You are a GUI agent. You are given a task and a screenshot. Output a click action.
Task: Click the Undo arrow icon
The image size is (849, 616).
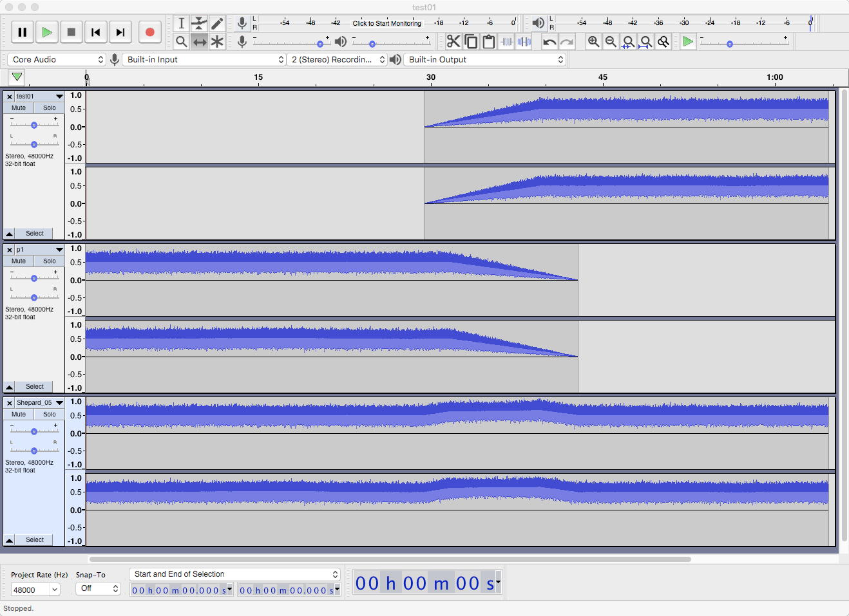point(549,42)
